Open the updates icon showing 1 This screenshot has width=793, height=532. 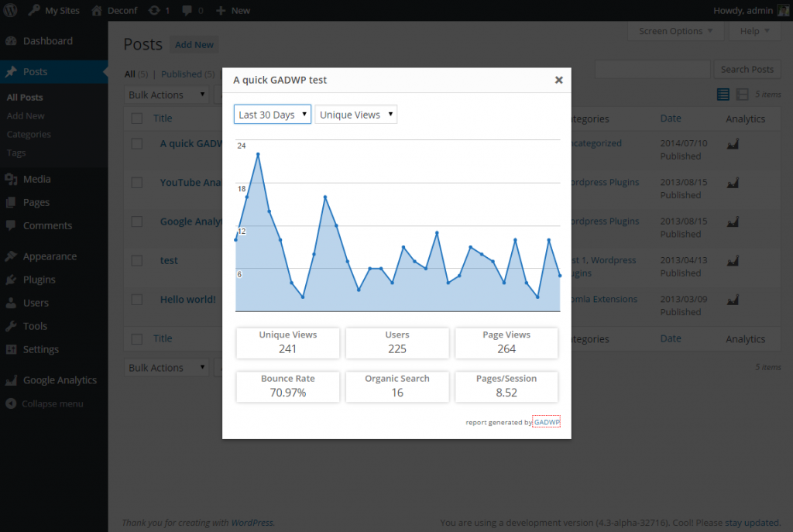click(x=159, y=10)
